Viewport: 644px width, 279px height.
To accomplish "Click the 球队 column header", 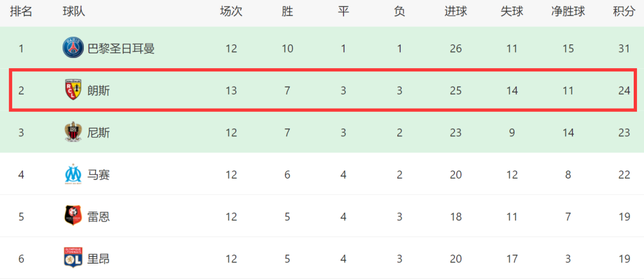I will click(x=74, y=12).
